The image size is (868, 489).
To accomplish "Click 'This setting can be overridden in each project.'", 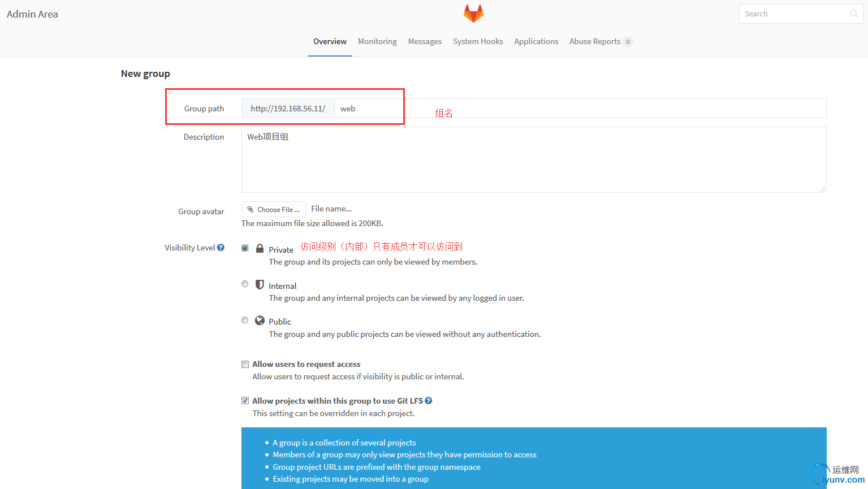I will pos(334,413).
